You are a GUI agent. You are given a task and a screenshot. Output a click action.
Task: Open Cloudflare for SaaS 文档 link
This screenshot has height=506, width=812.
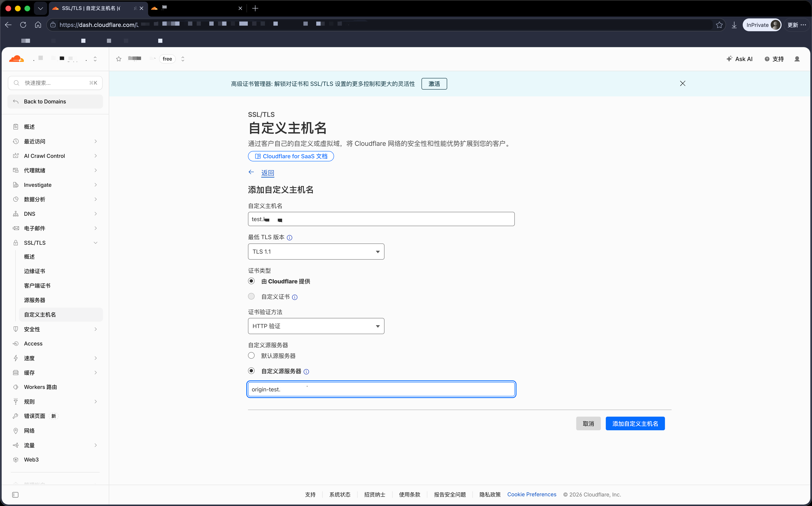[291, 156]
